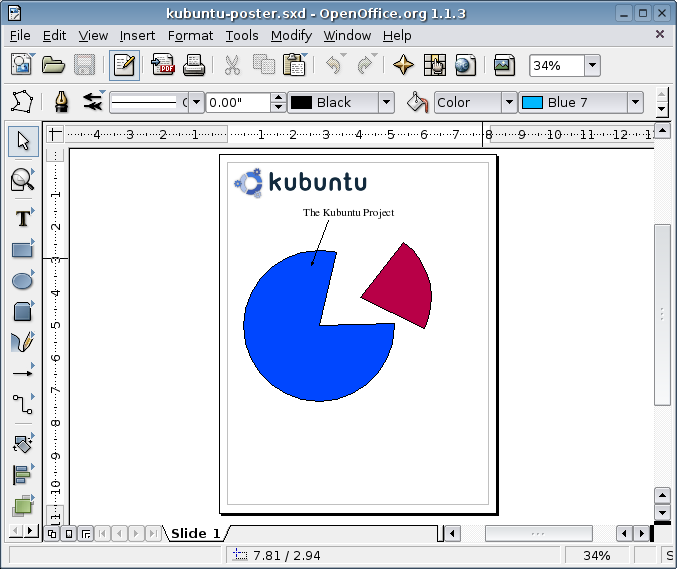Viewport: 677px width, 569px height.
Task: Switch to Master view button
Action: pos(69,534)
